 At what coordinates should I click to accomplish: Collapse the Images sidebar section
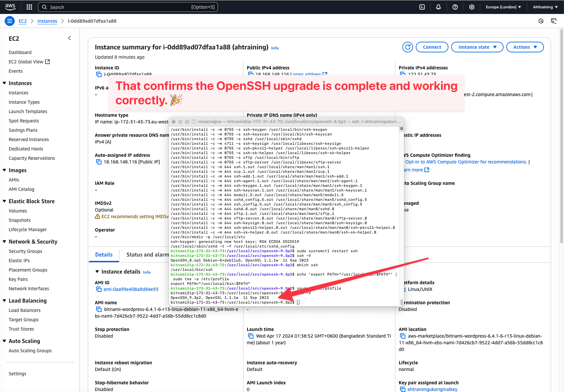(4, 170)
